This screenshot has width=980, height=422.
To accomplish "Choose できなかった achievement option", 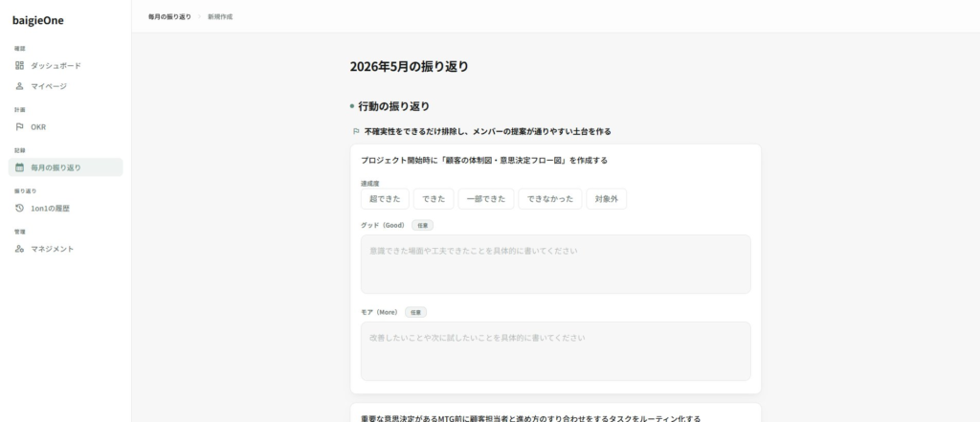I will point(550,199).
